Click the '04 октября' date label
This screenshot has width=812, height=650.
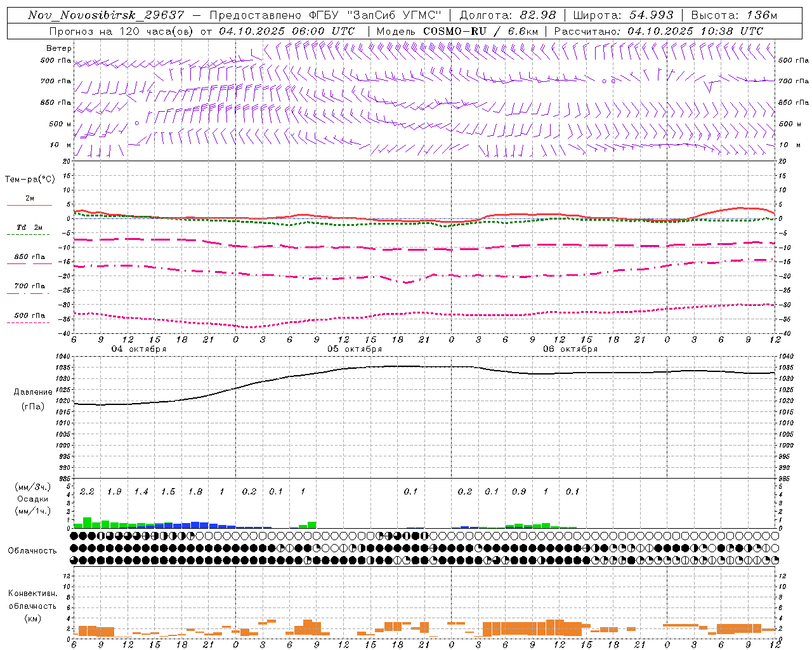(x=139, y=349)
